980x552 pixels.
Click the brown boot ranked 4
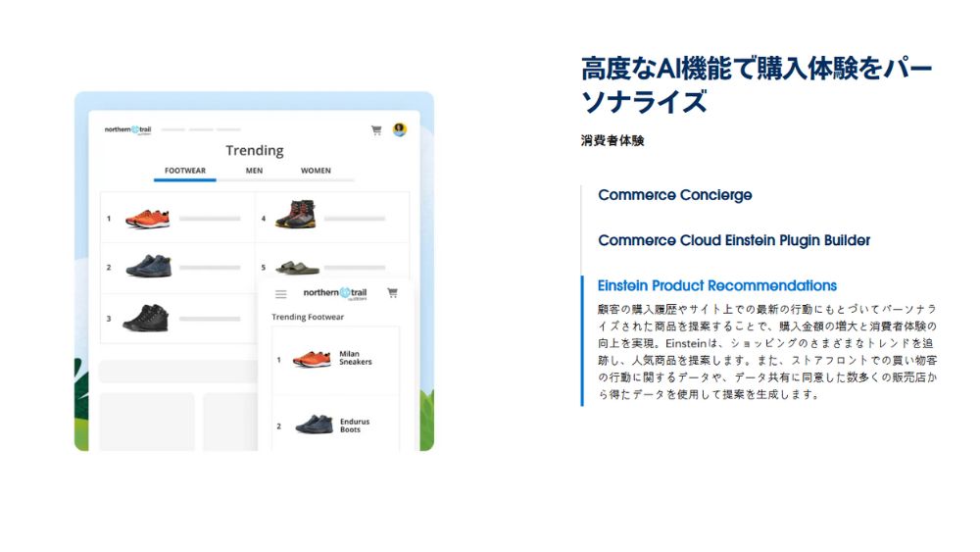click(296, 215)
